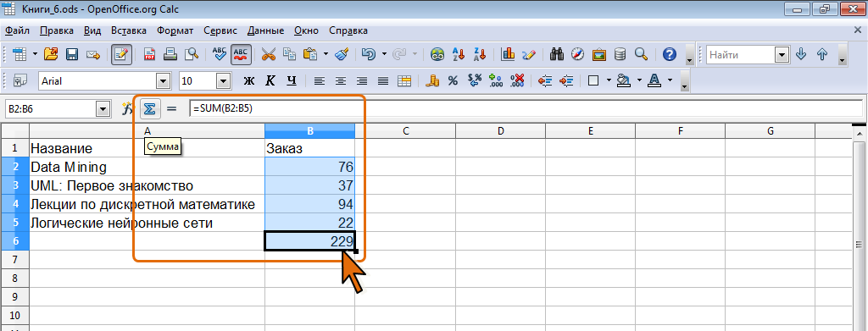Screen dimensions: 868x331
Task: Open Data Sources database icon
Action: pos(620,54)
